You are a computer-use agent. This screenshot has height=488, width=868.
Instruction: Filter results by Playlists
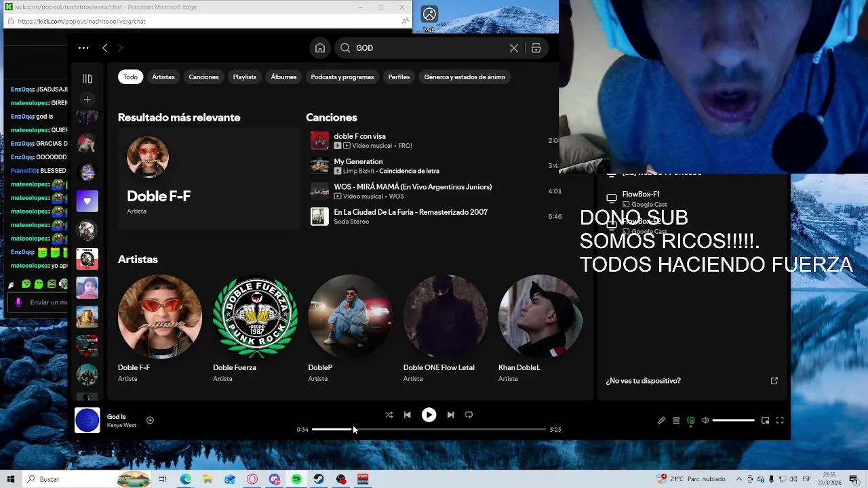[x=245, y=77]
